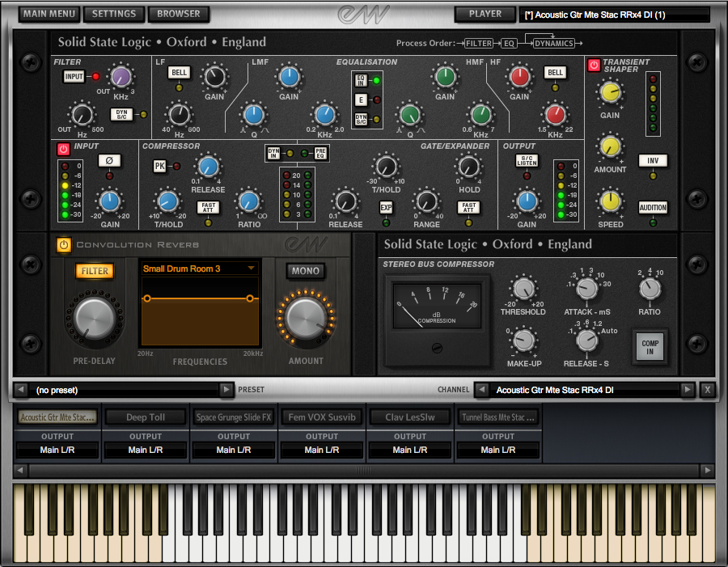This screenshot has height=567, width=728.
Task: Toggle the EQ IN switch
Action: click(x=362, y=80)
